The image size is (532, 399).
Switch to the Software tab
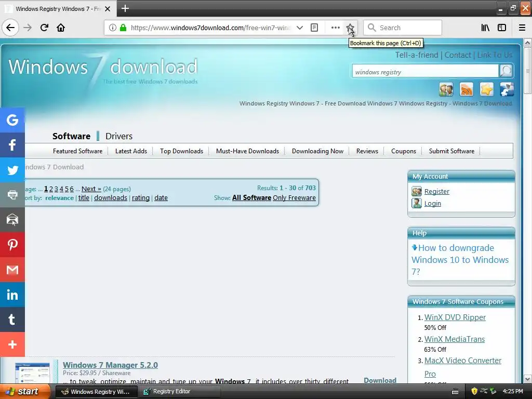(x=71, y=136)
